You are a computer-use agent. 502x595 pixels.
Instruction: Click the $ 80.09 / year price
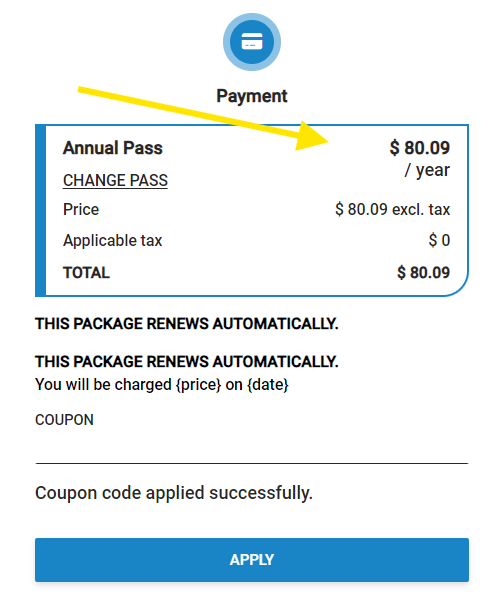[x=420, y=159]
